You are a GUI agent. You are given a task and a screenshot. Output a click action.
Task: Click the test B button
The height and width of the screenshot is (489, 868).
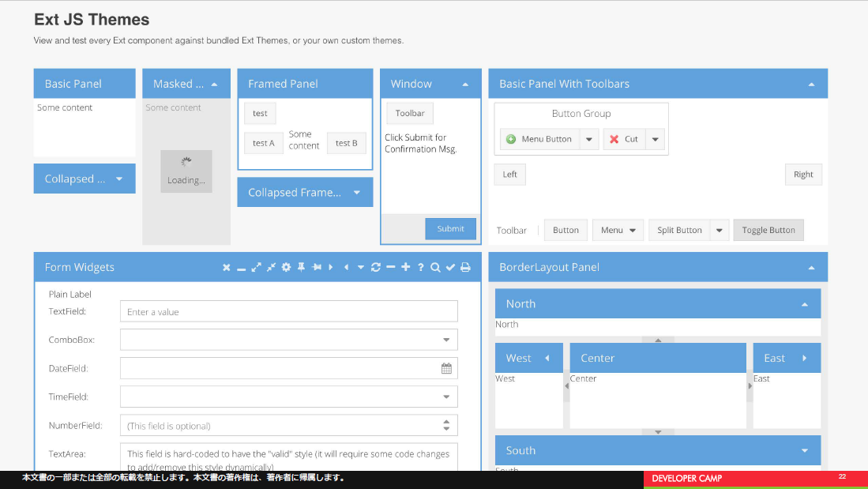click(x=347, y=143)
